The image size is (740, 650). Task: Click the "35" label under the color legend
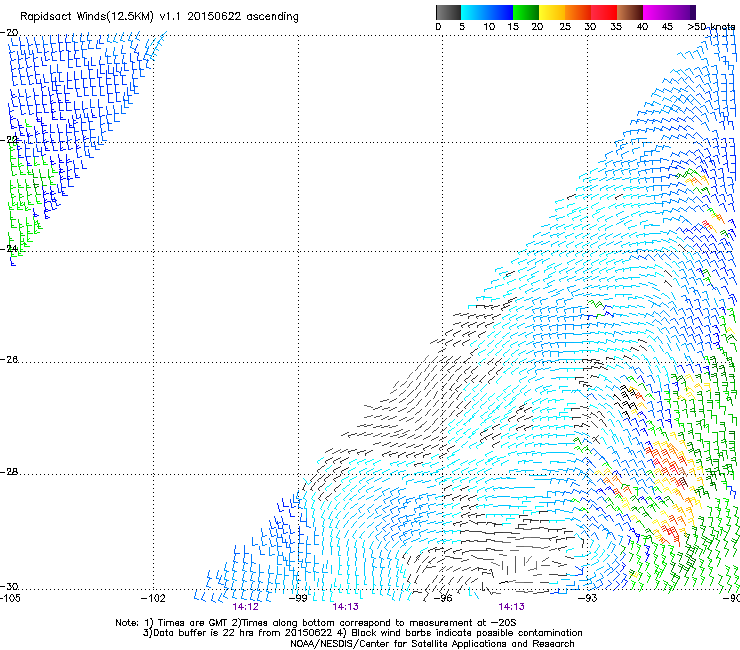(x=616, y=27)
